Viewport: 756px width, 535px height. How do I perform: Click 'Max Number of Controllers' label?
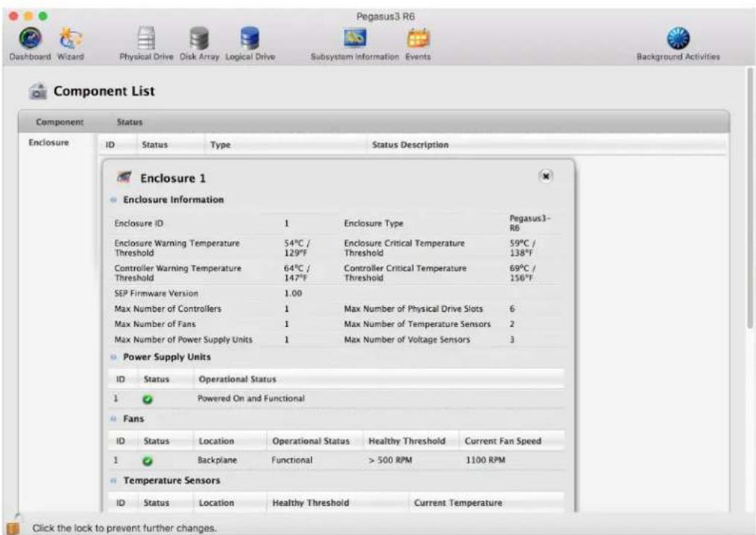[x=168, y=309]
